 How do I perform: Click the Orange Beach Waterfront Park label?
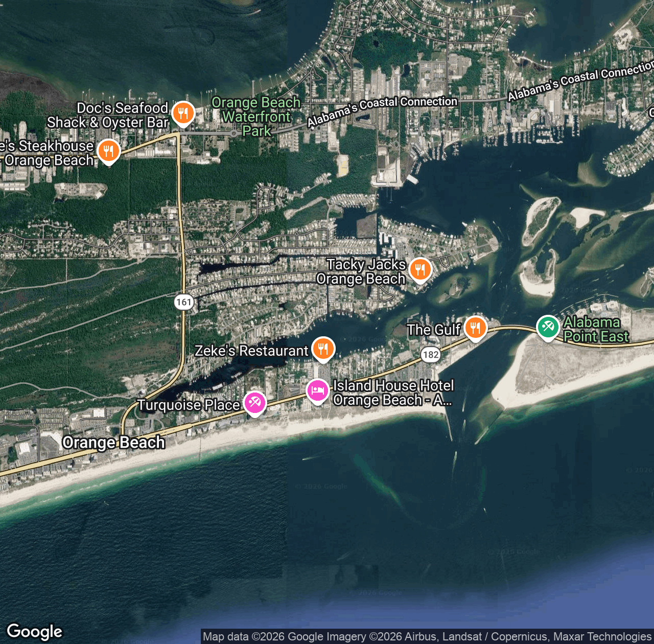256,117
